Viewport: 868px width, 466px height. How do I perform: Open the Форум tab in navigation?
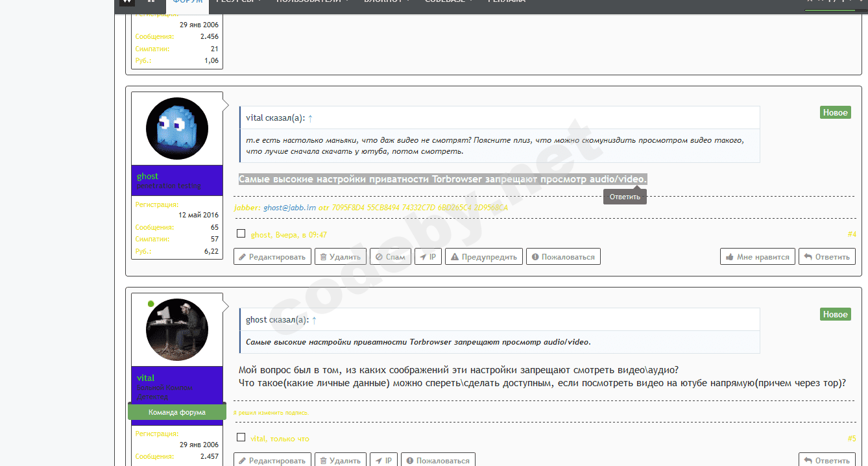[187, 2]
